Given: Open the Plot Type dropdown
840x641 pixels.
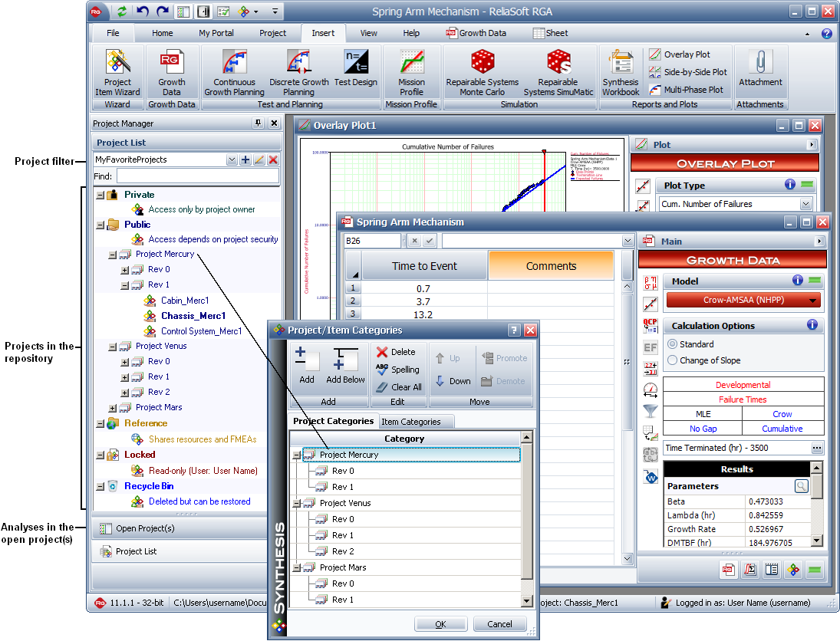Looking at the screenshot, I should [x=805, y=204].
